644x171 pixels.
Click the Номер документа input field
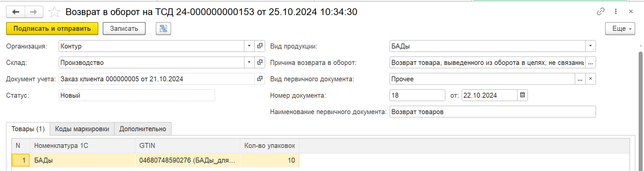point(417,95)
